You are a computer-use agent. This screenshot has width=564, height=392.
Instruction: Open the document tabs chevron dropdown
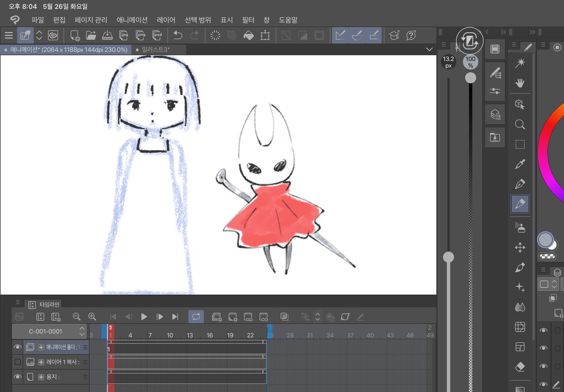[429, 49]
